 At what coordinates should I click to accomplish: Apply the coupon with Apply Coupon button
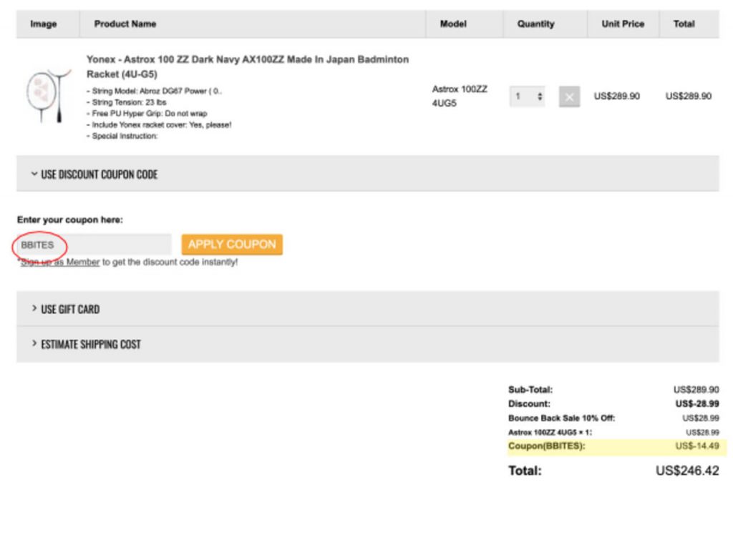(232, 245)
